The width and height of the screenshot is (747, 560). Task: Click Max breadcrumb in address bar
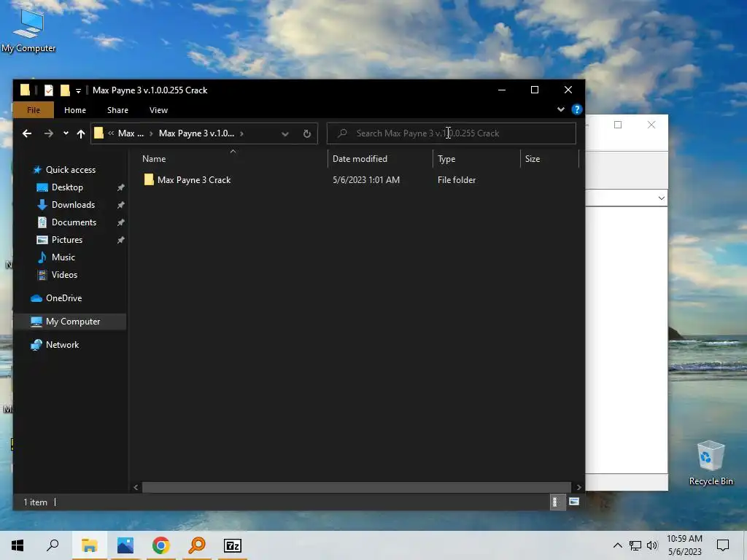click(x=131, y=133)
